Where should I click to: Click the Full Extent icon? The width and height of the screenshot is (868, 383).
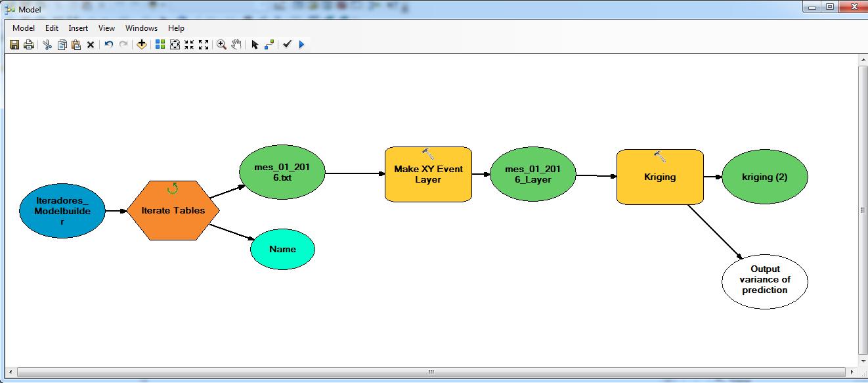tap(175, 45)
